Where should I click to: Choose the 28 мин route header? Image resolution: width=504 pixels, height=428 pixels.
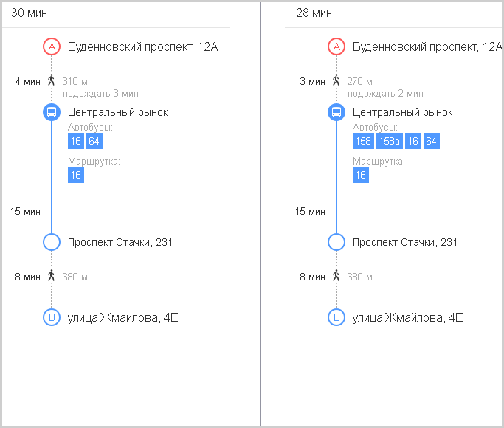[x=314, y=13]
